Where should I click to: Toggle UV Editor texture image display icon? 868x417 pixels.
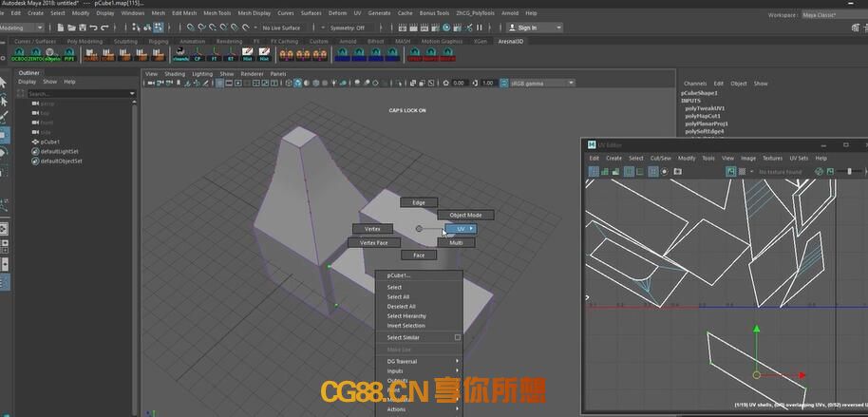point(731,172)
